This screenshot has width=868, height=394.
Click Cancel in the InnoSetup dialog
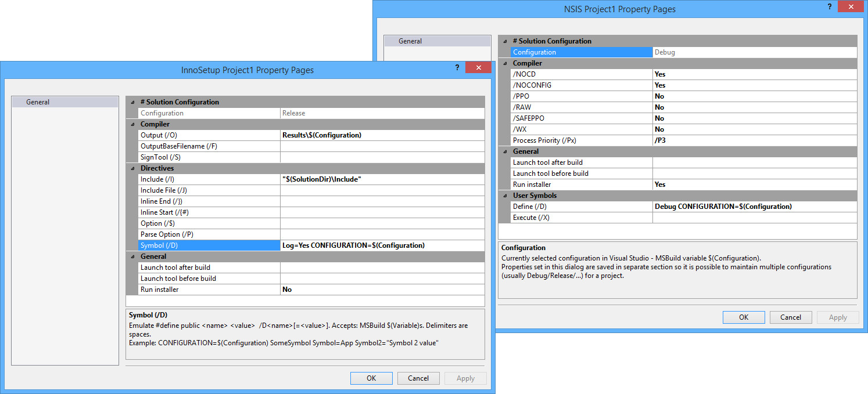tap(418, 378)
